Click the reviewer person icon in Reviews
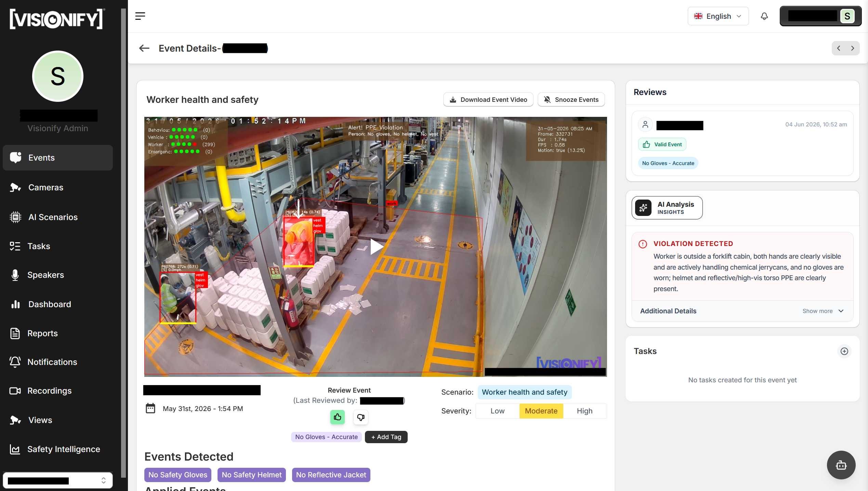868x491 pixels. (645, 124)
